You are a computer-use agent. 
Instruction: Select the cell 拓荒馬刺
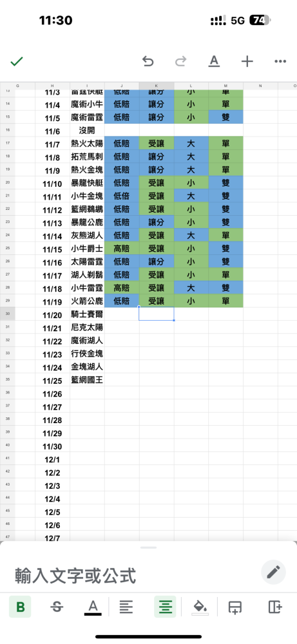[87, 157]
